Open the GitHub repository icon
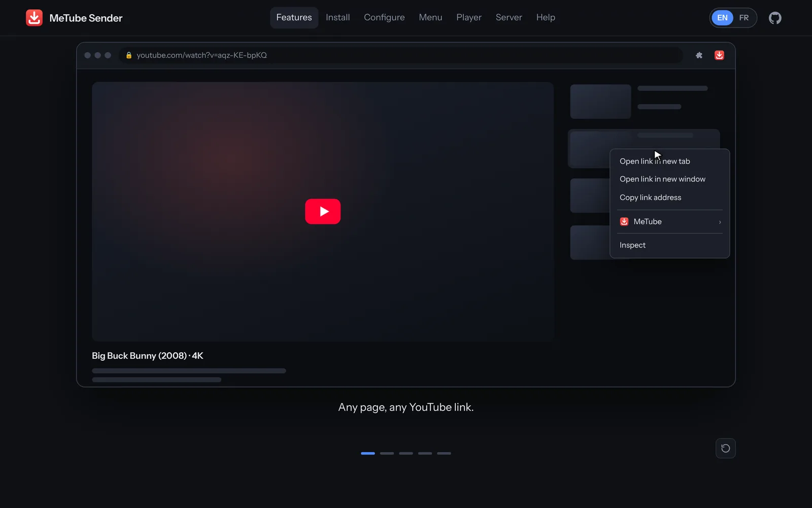The image size is (812, 508). point(775,18)
